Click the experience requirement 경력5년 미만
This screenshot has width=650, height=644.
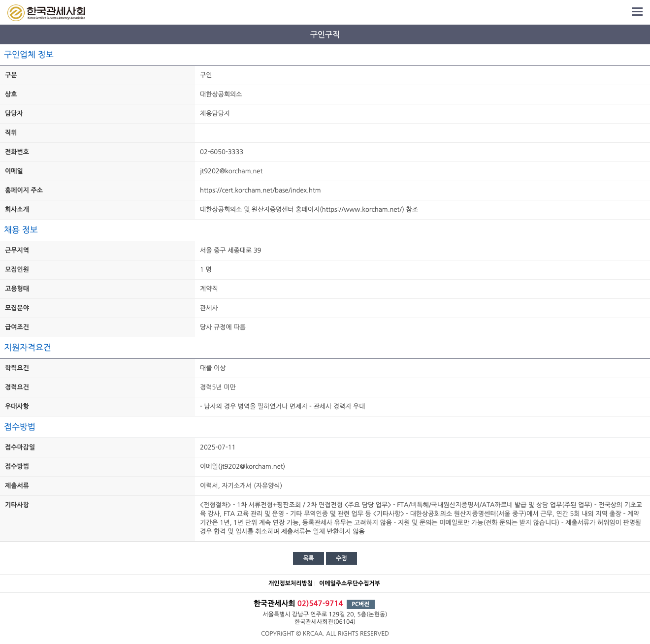[x=218, y=387]
